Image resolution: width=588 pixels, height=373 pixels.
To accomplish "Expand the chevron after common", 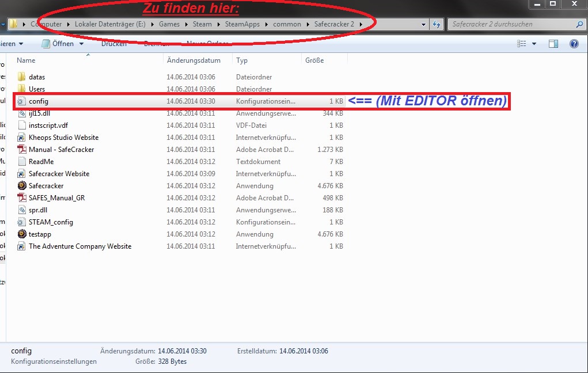I will 308,24.
